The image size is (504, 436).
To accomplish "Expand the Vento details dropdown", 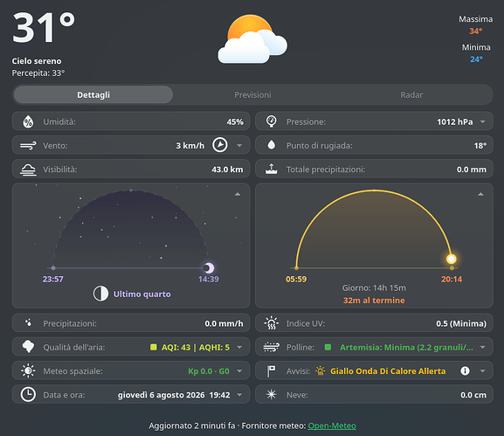I will point(239,145).
